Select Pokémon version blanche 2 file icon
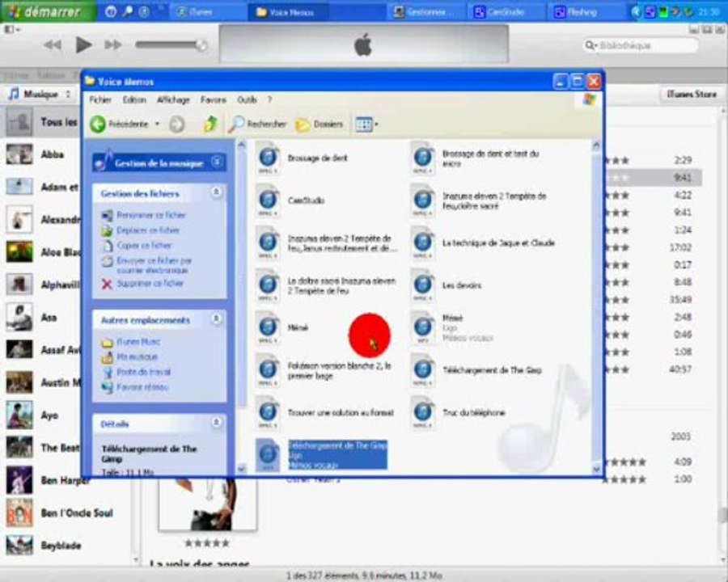728x582 pixels. click(x=269, y=370)
